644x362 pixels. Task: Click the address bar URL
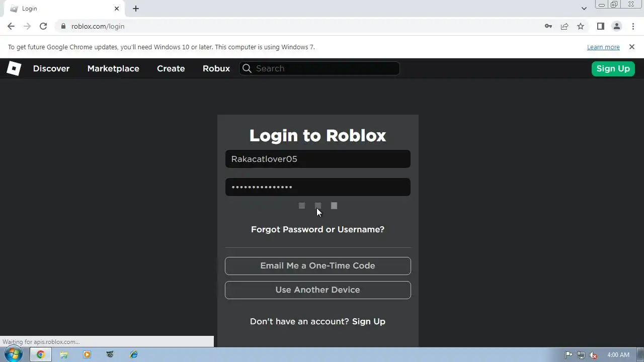point(98,26)
